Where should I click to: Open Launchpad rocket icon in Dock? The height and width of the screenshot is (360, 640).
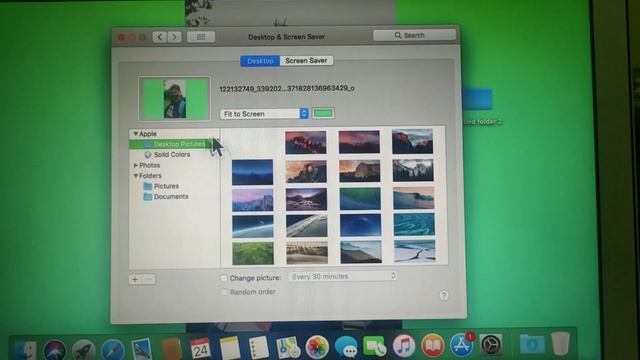(x=84, y=350)
